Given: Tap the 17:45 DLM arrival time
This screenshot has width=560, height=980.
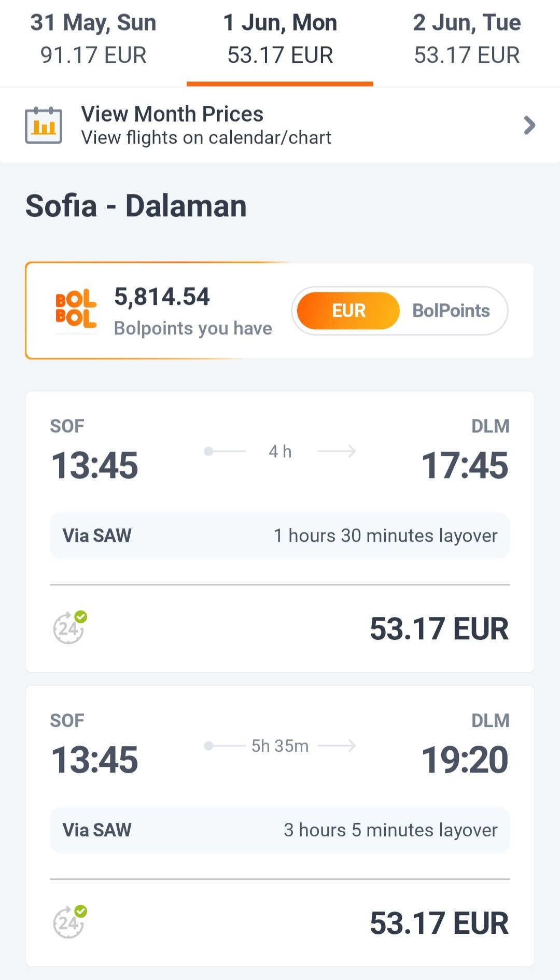Looking at the screenshot, I should pos(465,465).
